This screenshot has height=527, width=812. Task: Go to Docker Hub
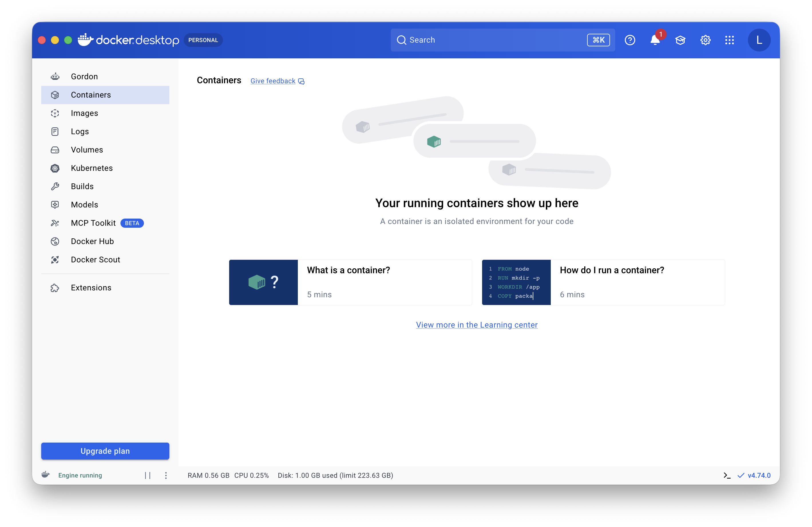(x=105, y=241)
